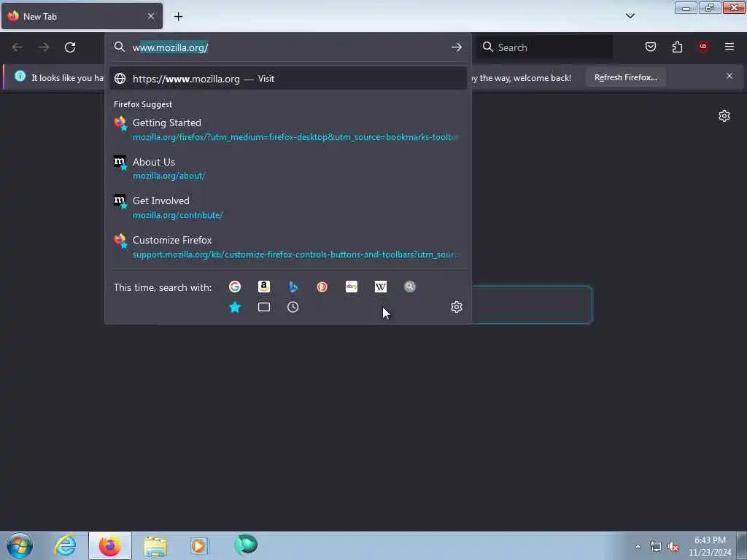The width and height of the screenshot is (747, 560).
Task: Search with Bing this time
Action: tap(293, 287)
